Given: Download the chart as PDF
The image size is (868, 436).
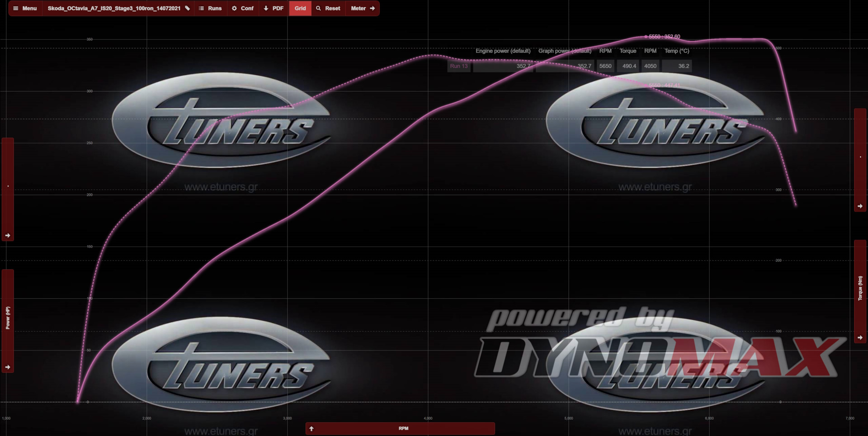Looking at the screenshot, I should 274,8.
